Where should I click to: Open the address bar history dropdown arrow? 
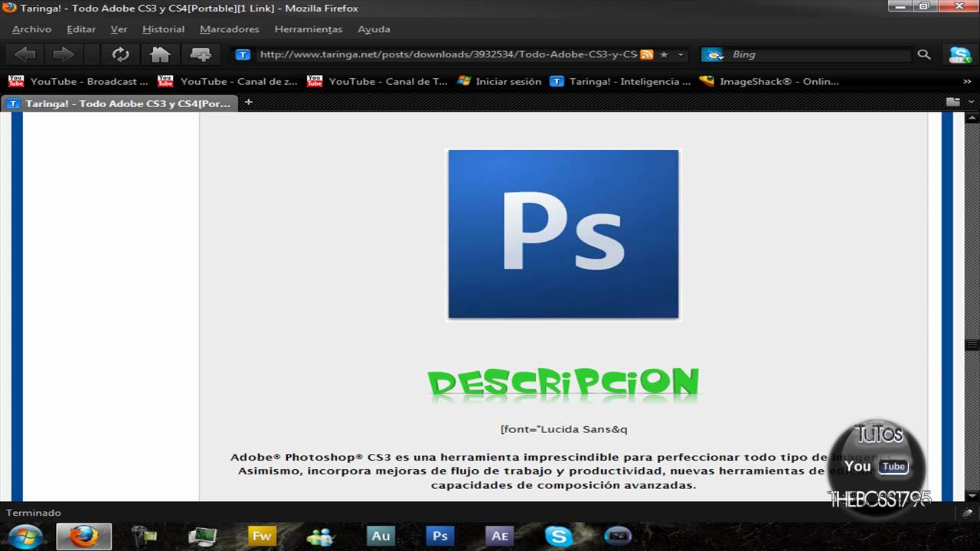pyautogui.click(x=681, y=54)
